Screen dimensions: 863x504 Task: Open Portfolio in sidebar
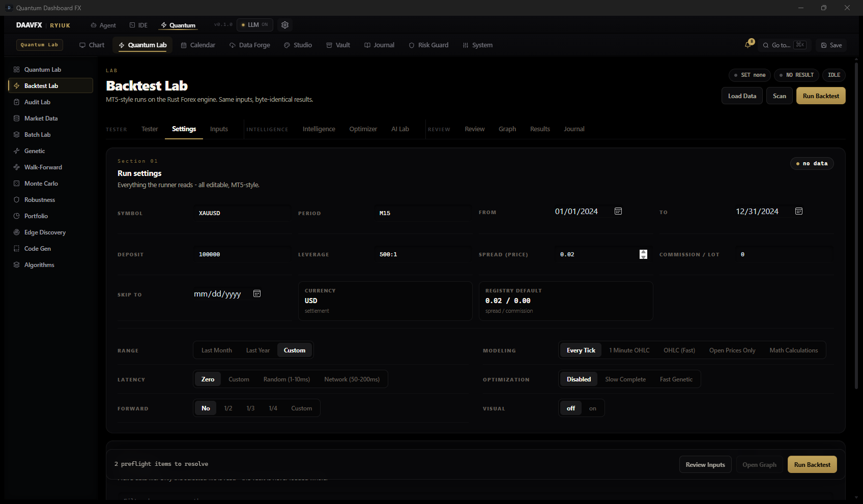tap(51, 216)
